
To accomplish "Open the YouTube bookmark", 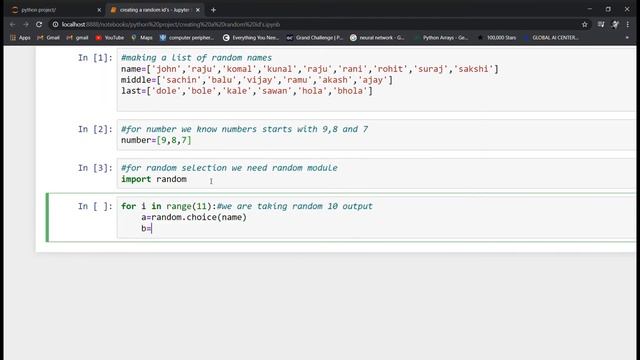I will 110,38.
